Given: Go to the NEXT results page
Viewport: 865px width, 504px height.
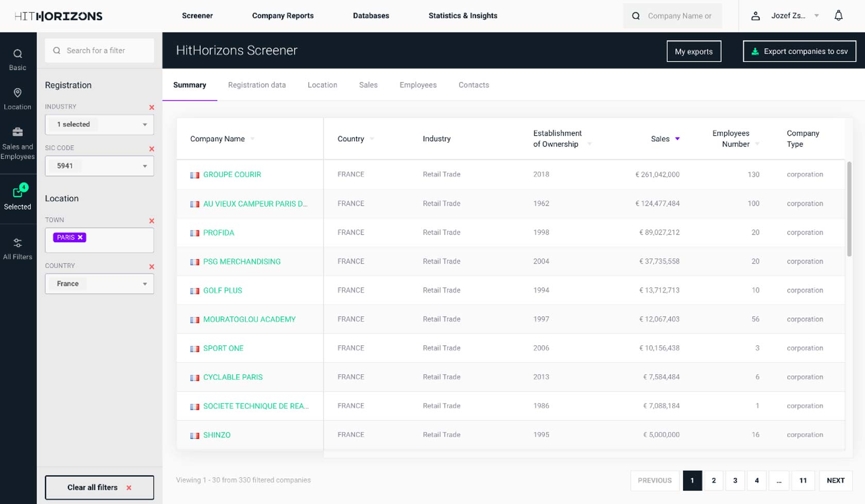Looking at the screenshot, I should (x=836, y=481).
